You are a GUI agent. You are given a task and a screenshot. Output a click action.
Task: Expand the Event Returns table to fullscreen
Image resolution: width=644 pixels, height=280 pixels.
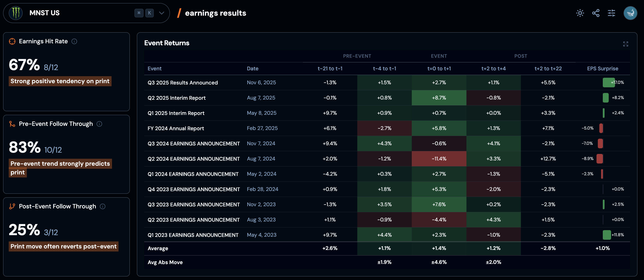[625, 44]
